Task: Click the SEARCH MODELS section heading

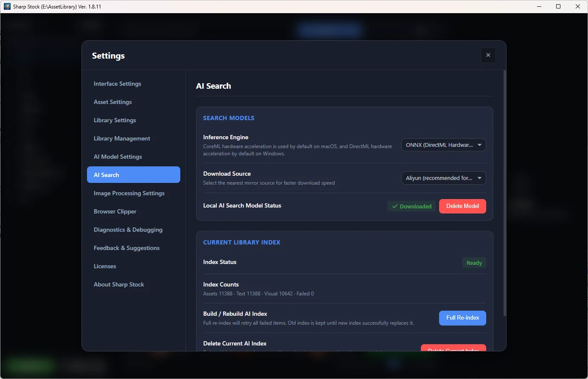Action: tap(229, 118)
